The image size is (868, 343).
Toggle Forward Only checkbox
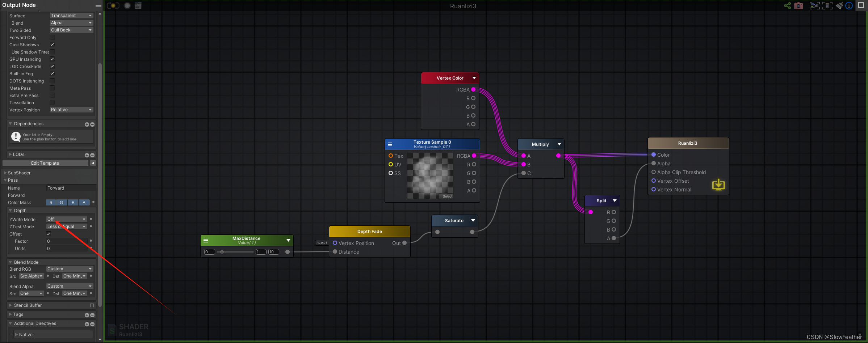click(52, 37)
